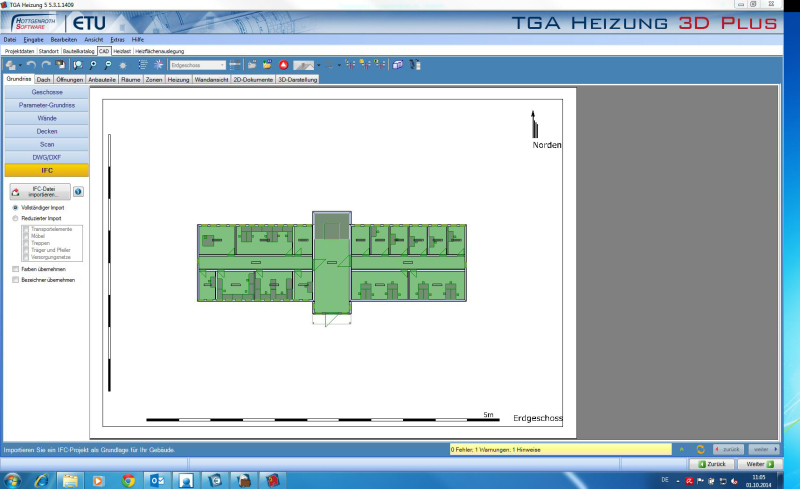Check the Versorgungsnetze checkbox

(x=26, y=257)
